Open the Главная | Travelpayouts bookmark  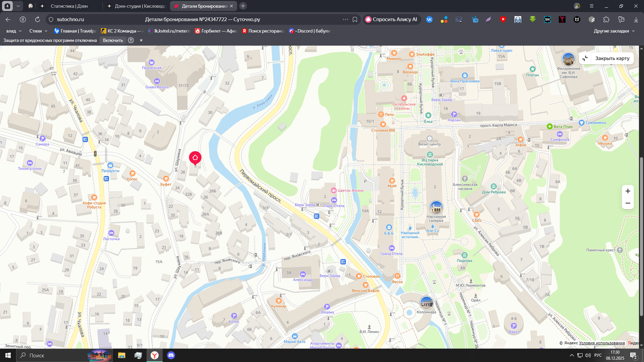pyautogui.click(x=75, y=31)
